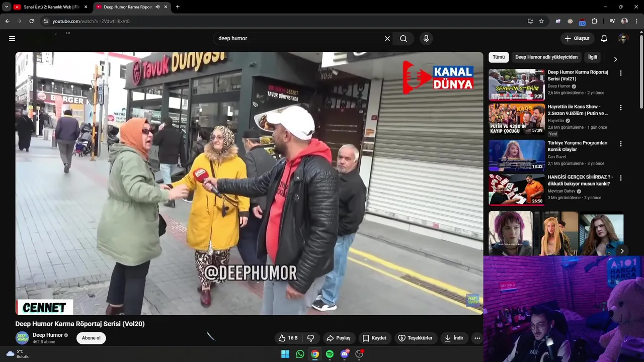Open the purple robot extension icon
Screen dimensions: 644x362
pyautogui.click(x=558, y=21)
